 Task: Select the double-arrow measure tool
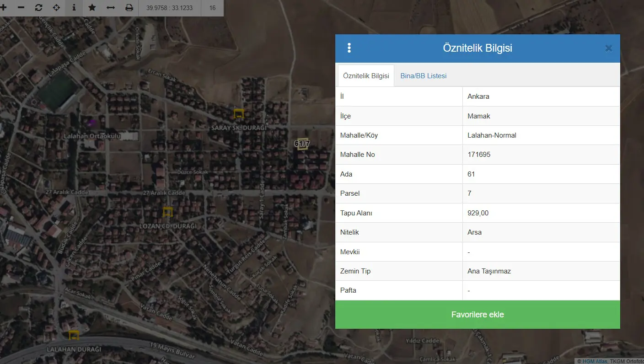111,8
